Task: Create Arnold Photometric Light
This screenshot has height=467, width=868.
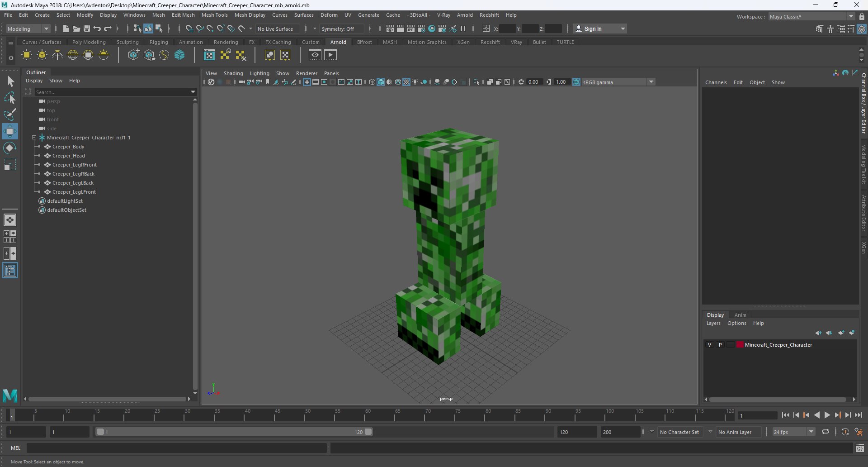Action: click(57, 55)
